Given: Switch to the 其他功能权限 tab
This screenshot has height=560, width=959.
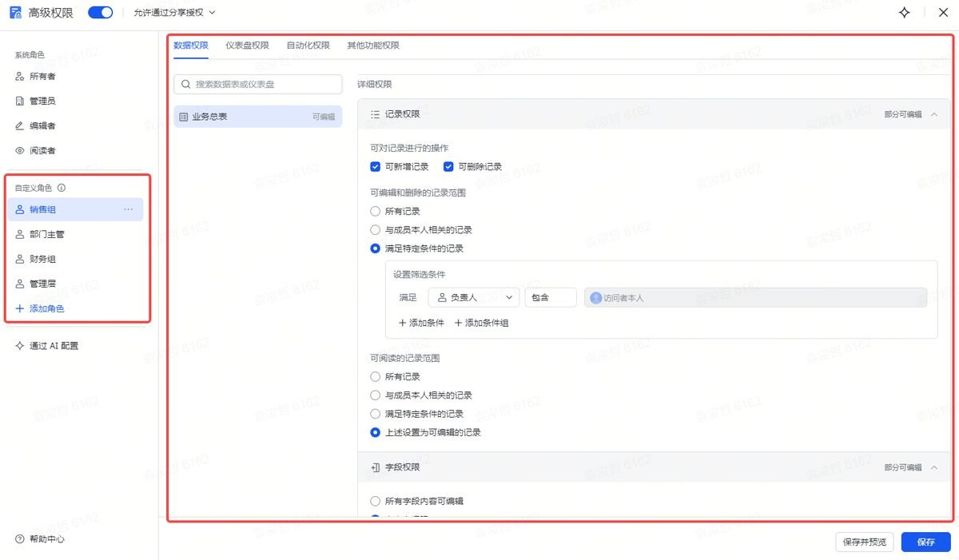Looking at the screenshot, I should (373, 46).
